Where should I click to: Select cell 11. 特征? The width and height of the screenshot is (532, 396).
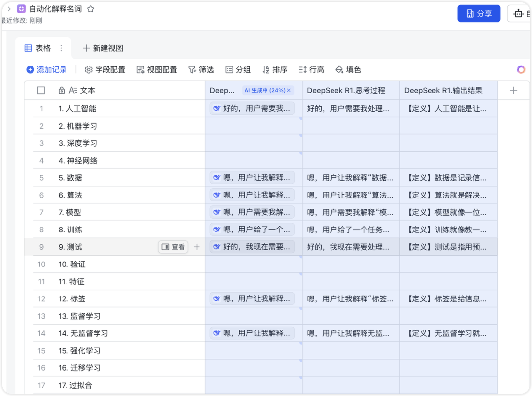click(129, 281)
